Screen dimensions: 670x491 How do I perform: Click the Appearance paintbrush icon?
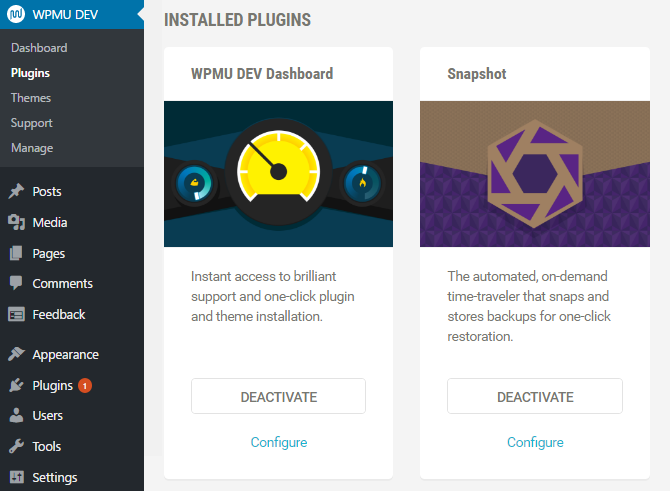pyautogui.click(x=16, y=354)
